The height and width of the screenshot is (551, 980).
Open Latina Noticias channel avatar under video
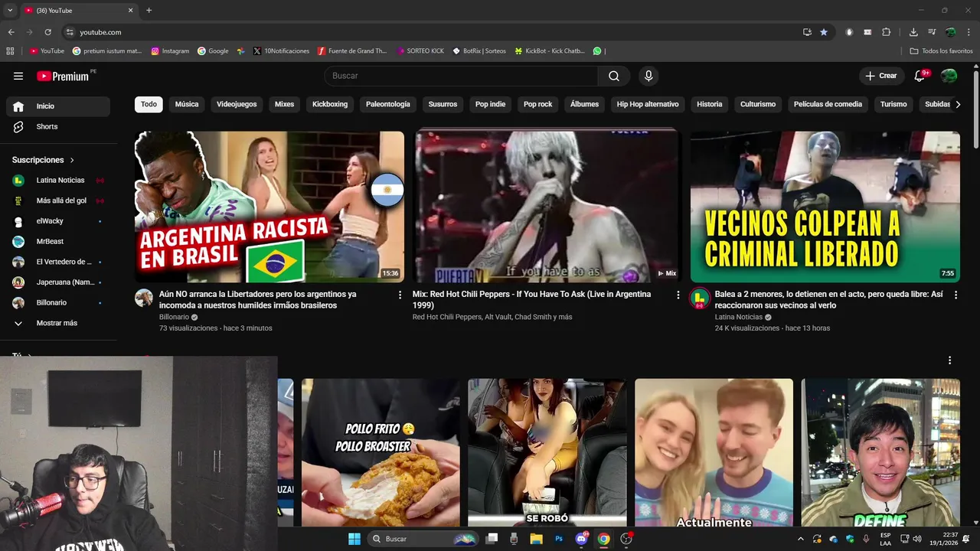click(699, 298)
